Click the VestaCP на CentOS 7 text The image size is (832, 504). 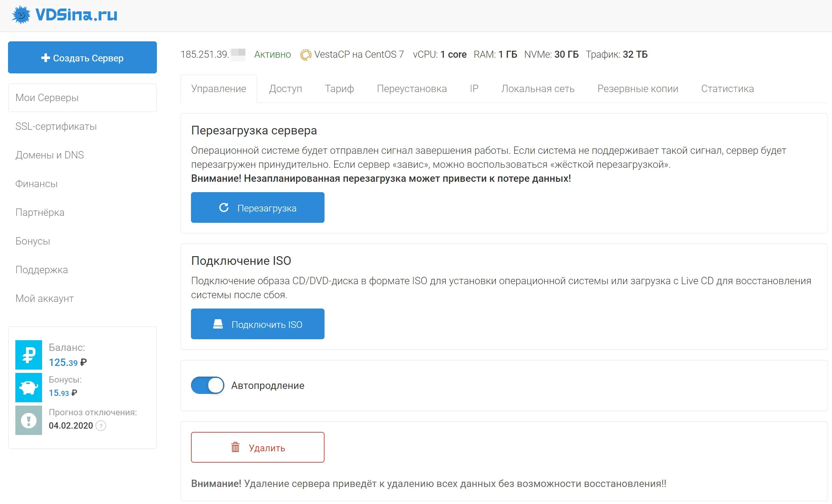(x=359, y=55)
